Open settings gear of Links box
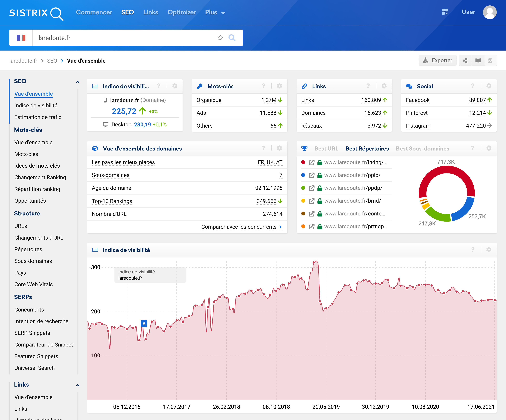The image size is (506, 420). (384, 86)
